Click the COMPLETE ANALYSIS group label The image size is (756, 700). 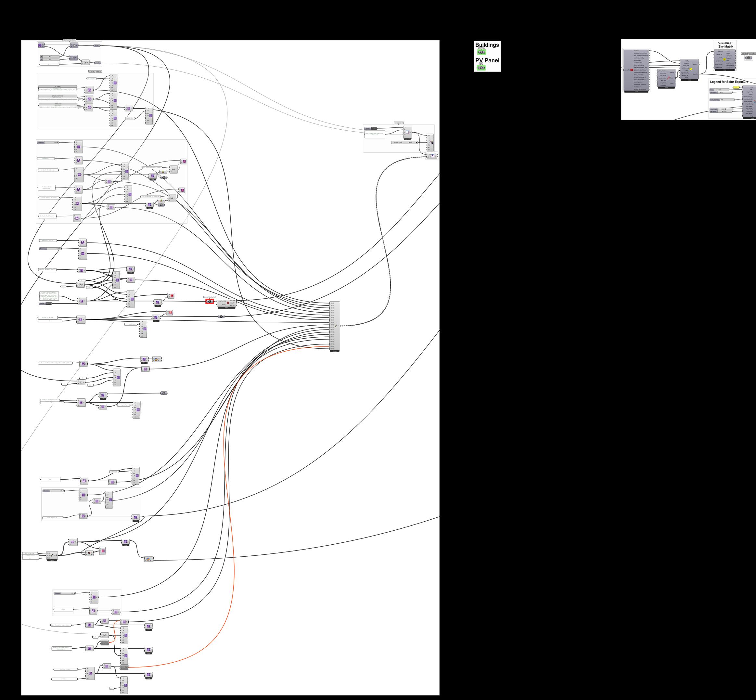click(95, 71)
